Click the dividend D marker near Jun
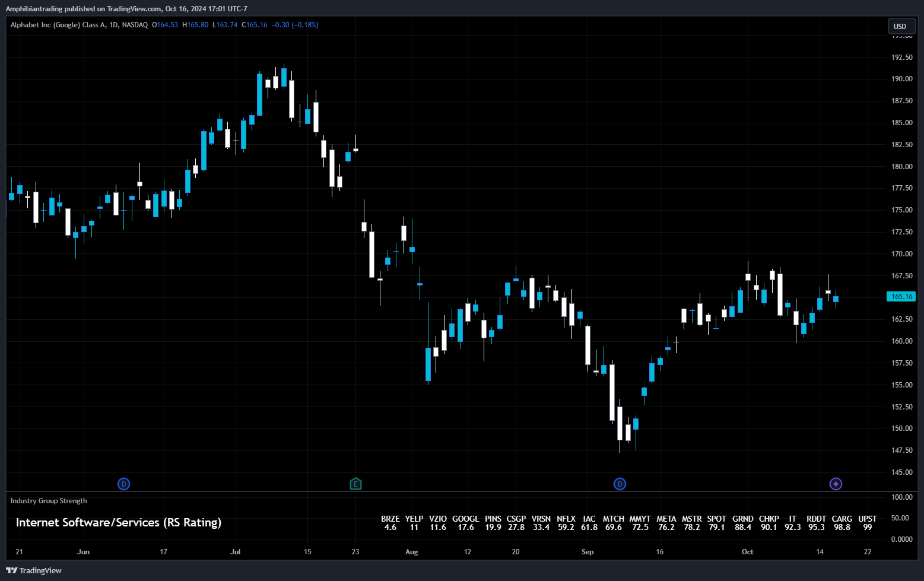This screenshot has width=924, height=581. pos(123,484)
